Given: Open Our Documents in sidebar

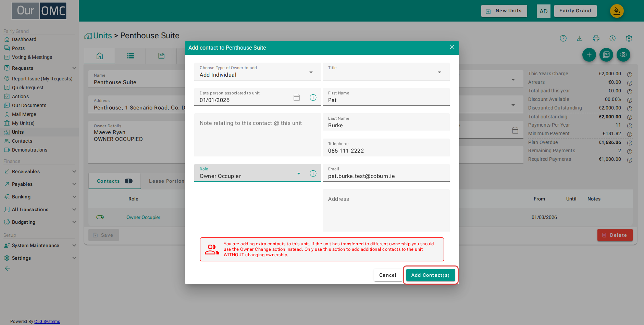Looking at the screenshot, I should click(29, 105).
